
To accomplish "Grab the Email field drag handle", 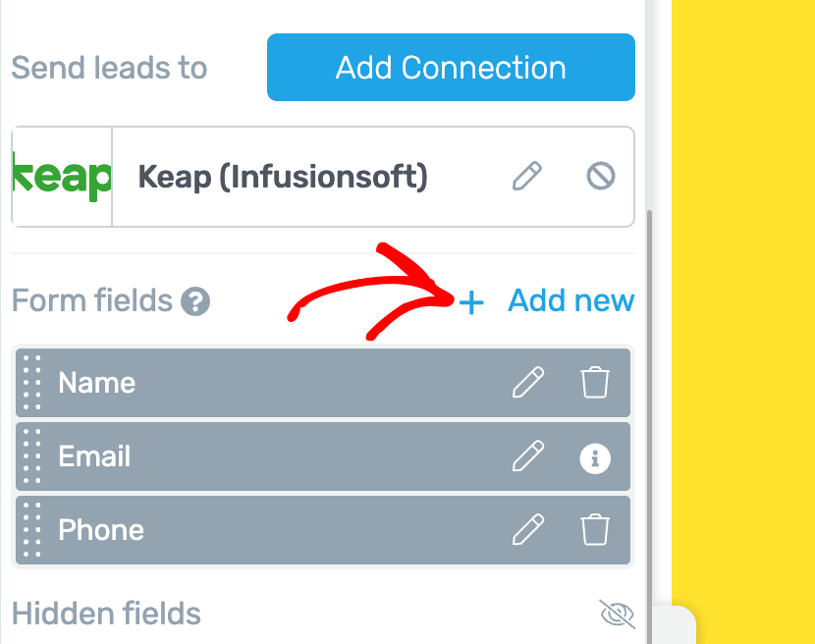I will click(32, 456).
